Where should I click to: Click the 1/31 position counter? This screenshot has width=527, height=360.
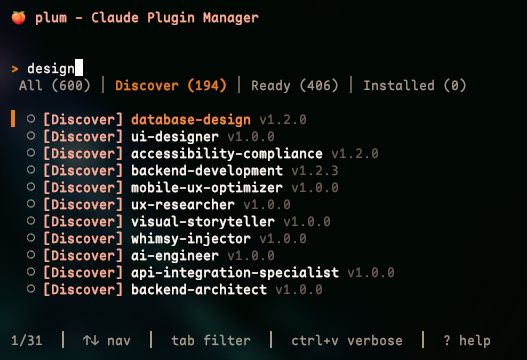point(27,341)
